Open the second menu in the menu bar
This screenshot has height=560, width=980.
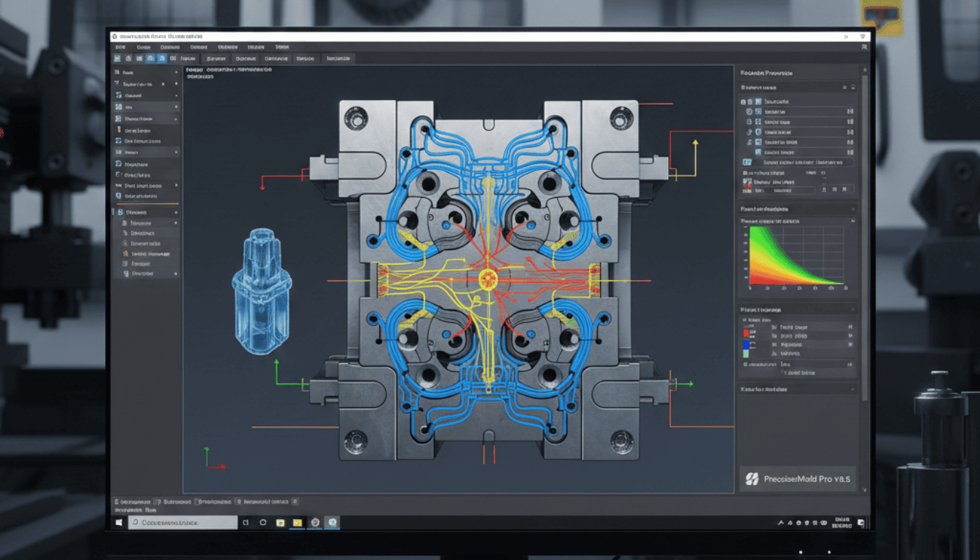tap(144, 46)
